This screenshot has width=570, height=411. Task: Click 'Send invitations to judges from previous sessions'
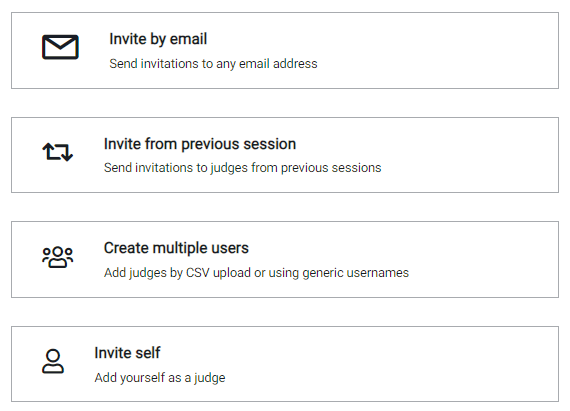click(x=242, y=168)
